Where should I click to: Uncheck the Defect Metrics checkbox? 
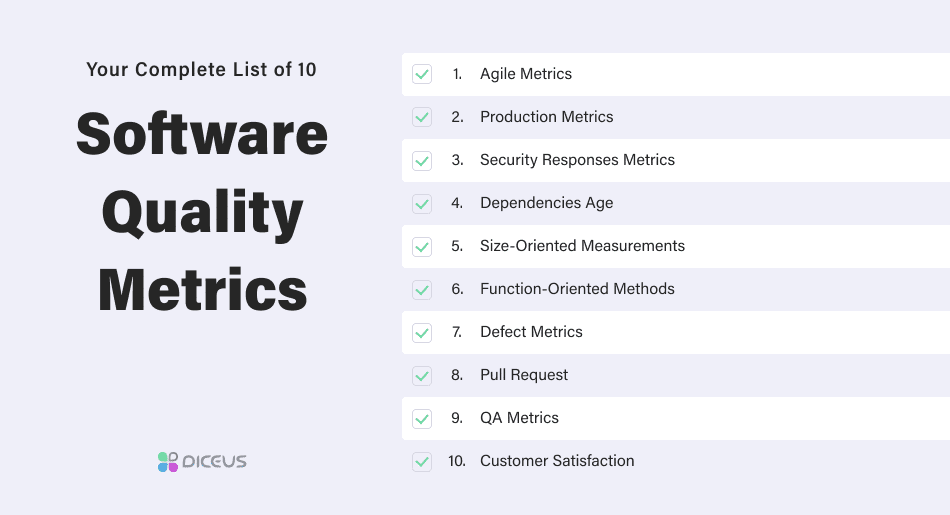[x=422, y=333]
